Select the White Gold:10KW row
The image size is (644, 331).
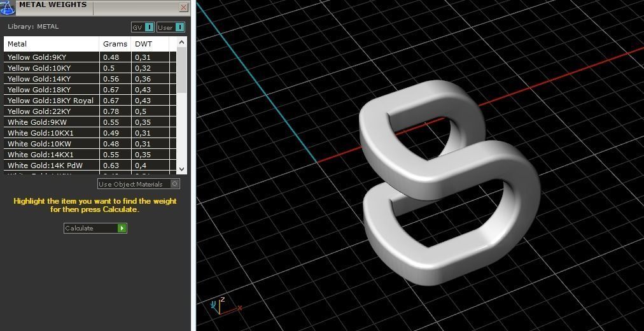(x=90, y=144)
